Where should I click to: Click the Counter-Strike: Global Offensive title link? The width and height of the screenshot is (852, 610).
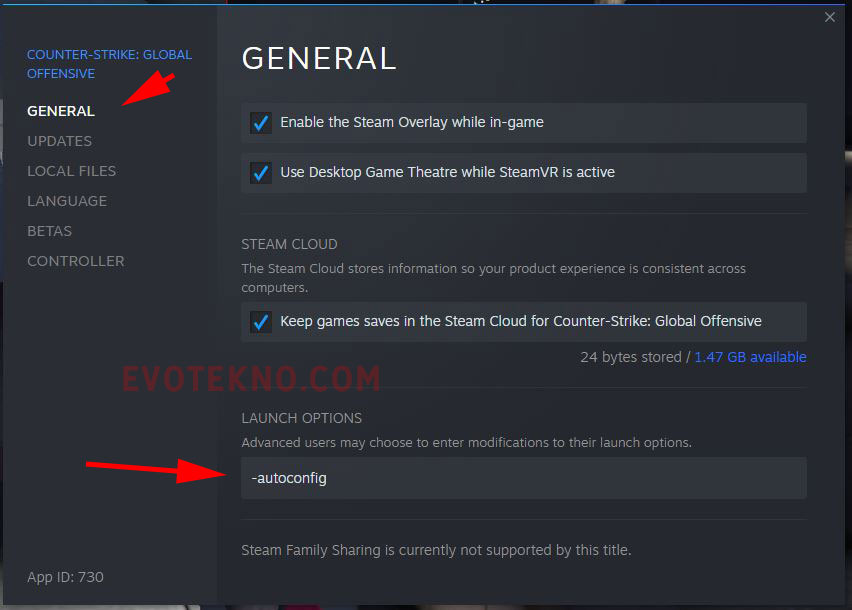tap(109, 64)
